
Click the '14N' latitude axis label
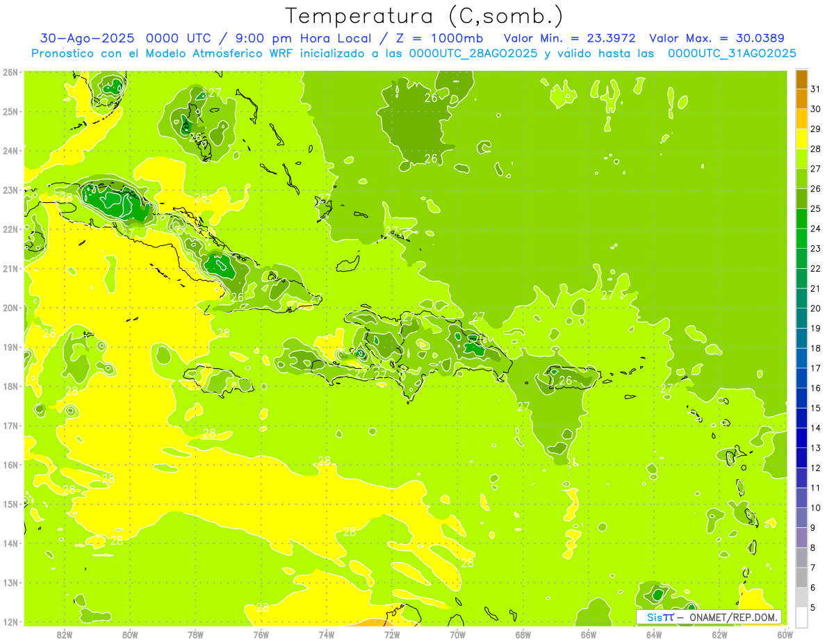coord(10,543)
